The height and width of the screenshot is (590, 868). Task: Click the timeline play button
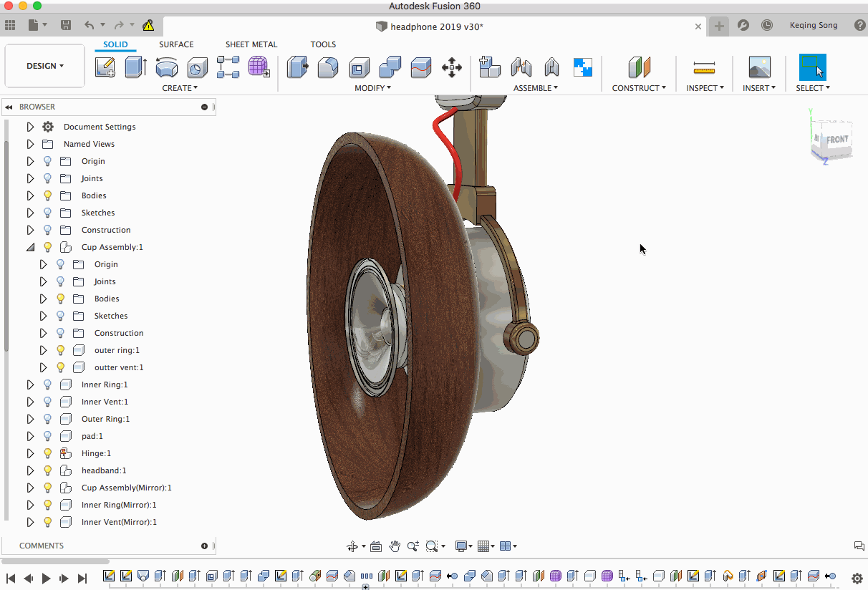tap(47, 579)
